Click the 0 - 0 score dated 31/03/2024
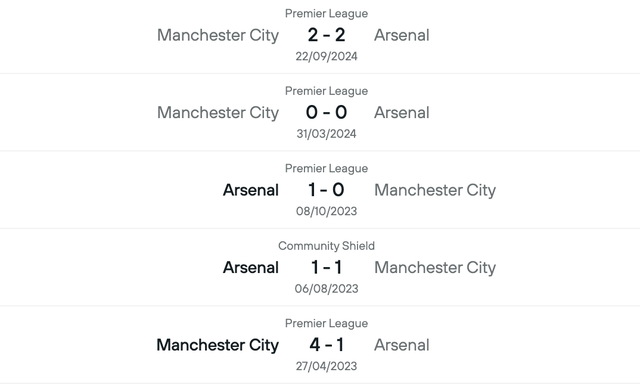The height and width of the screenshot is (384, 640). (326, 113)
